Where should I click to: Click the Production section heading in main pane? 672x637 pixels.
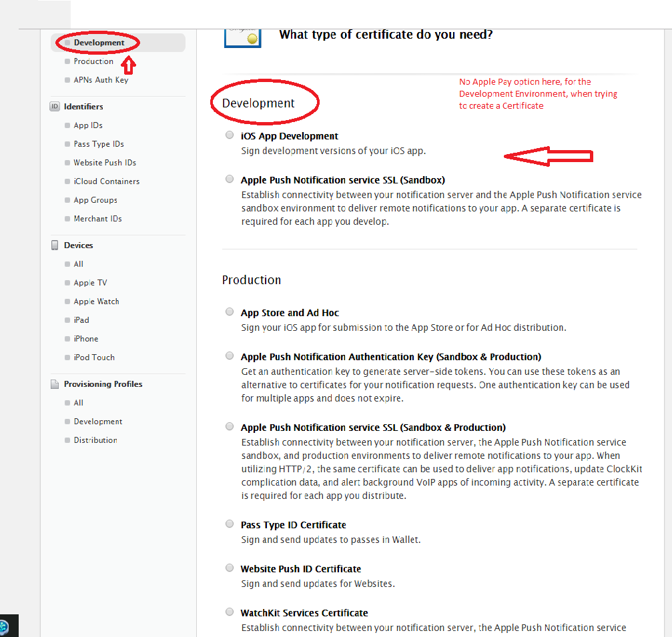point(252,279)
